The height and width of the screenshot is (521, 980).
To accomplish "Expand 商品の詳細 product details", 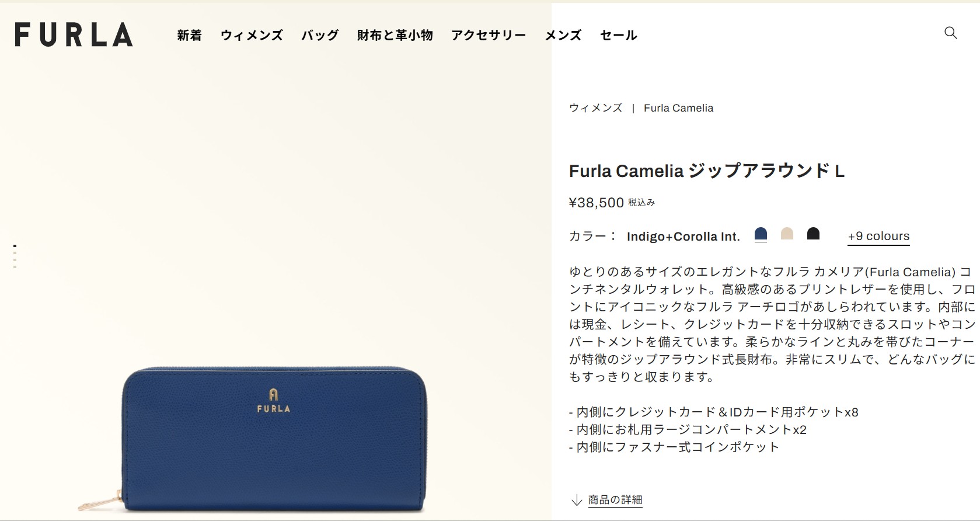I will click(615, 500).
